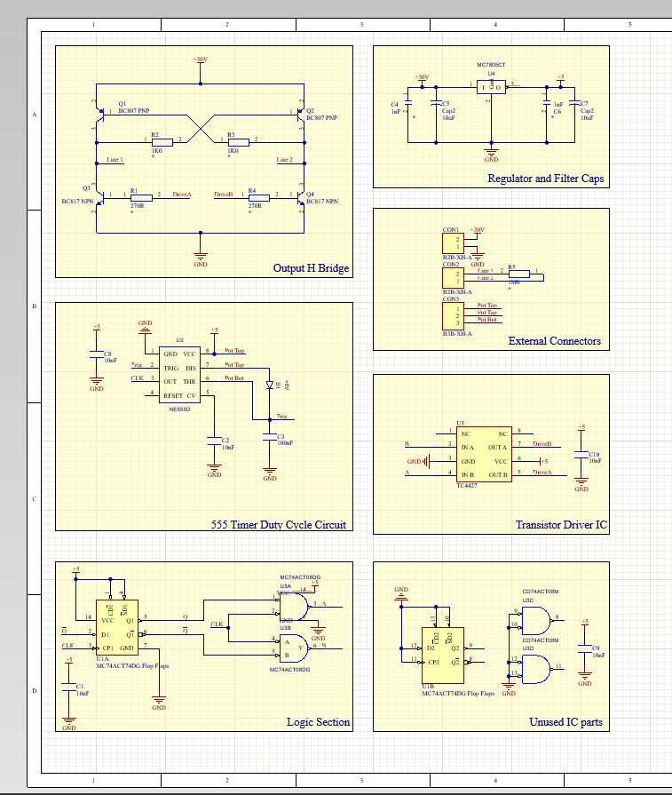Select the Q1 BC807 PNP transistor symbol
The height and width of the screenshot is (795, 672).
(x=98, y=115)
